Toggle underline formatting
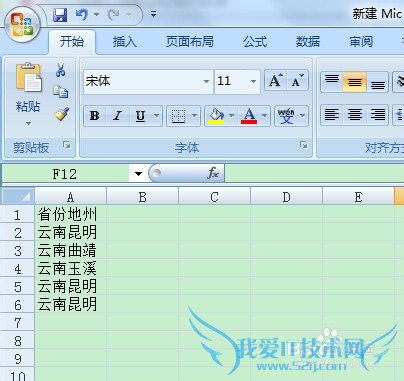404x381 pixels. point(140,116)
